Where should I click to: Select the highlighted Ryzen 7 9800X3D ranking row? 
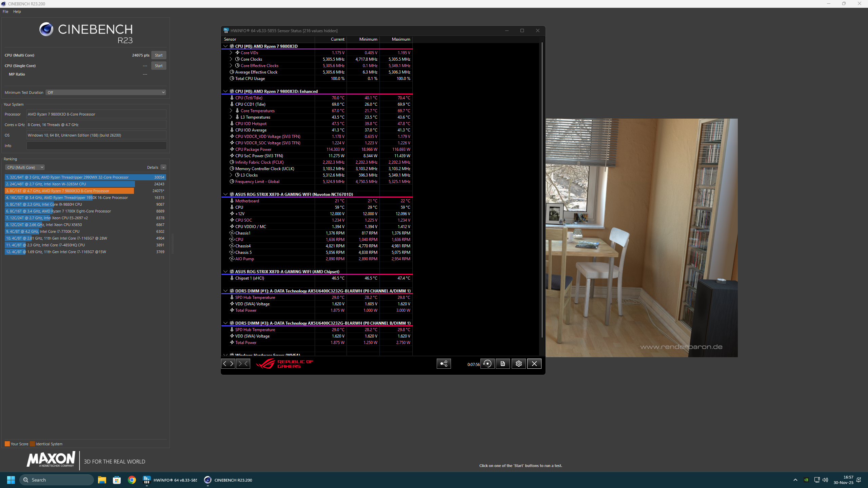(85, 191)
